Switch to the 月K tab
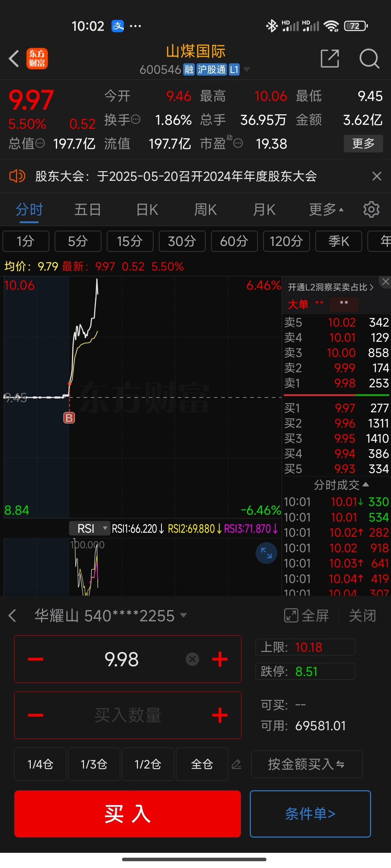 (x=264, y=210)
